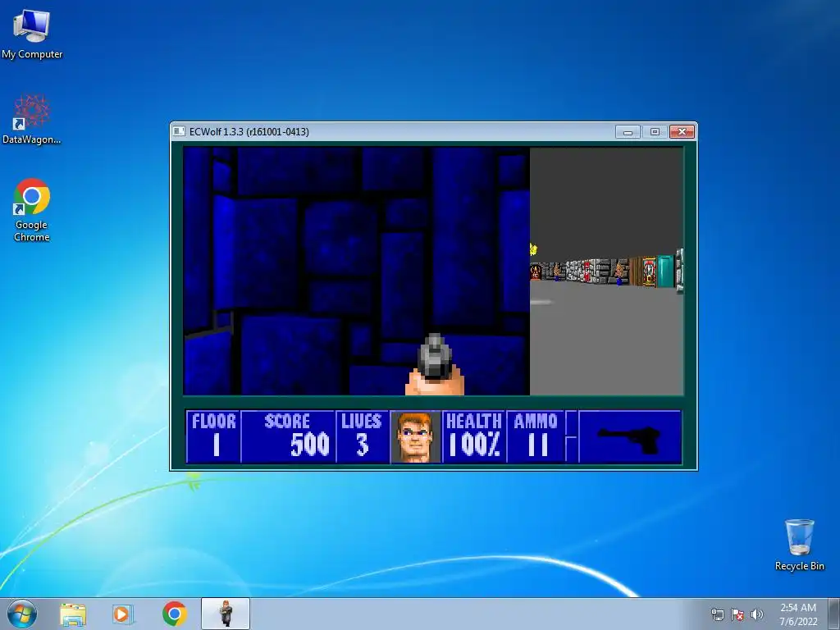The height and width of the screenshot is (630, 840).
Task: Click the pistol held in game view
Action: 435,365
